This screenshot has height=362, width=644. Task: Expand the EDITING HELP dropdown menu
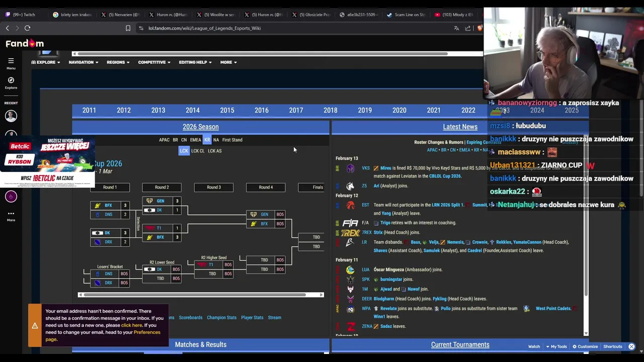tap(195, 62)
